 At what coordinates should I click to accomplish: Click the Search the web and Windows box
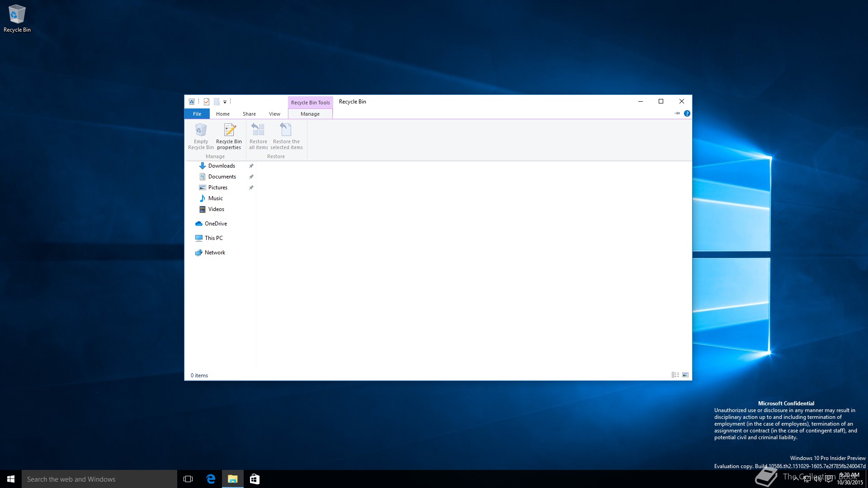pos(99,479)
